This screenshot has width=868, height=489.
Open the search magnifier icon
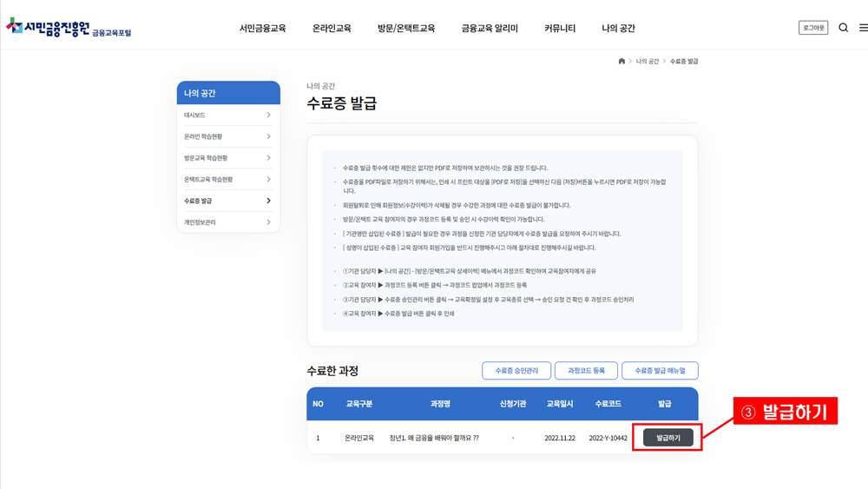(843, 28)
